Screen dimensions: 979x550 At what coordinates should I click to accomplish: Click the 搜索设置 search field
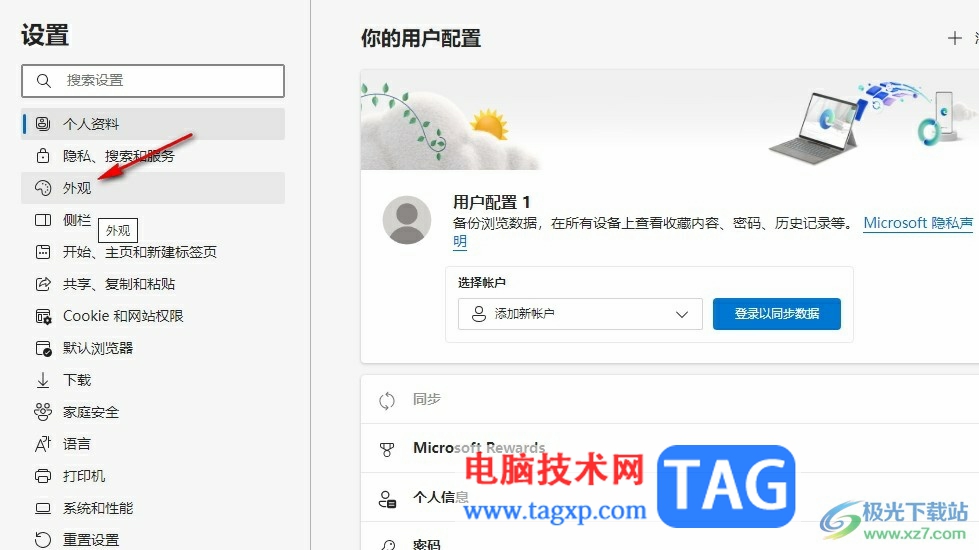click(x=153, y=81)
